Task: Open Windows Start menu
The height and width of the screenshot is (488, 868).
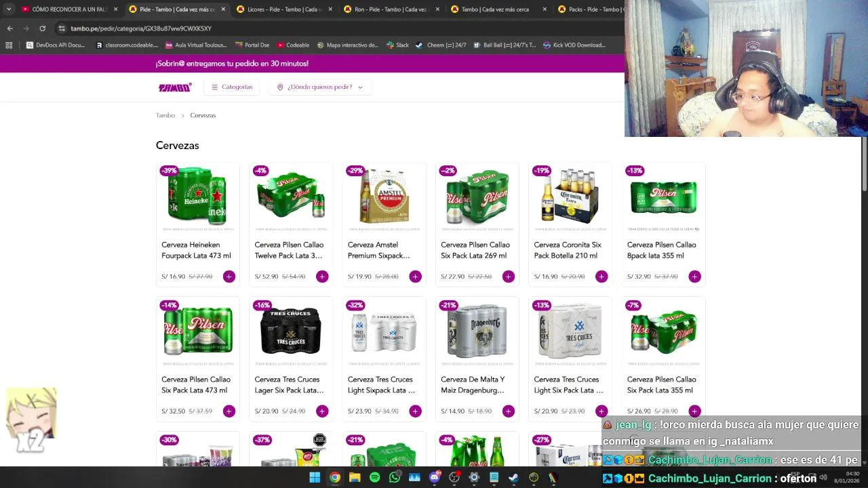Action: [315, 477]
